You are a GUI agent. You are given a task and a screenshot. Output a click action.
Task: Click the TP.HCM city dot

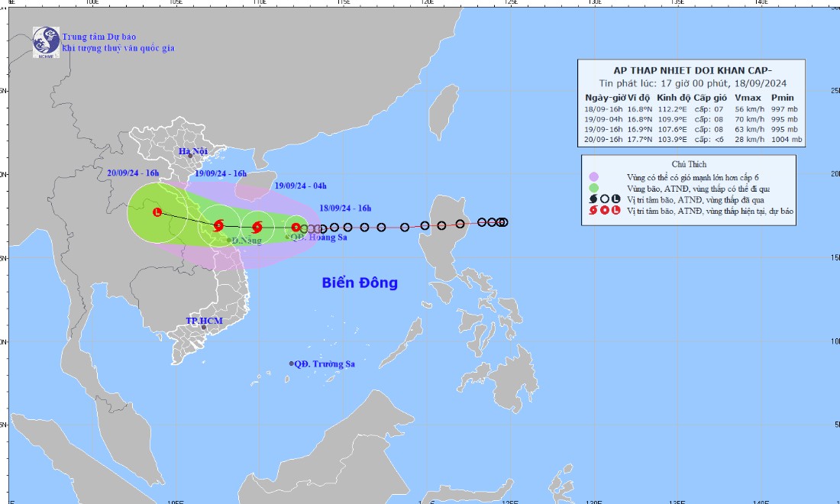tap(203, 328)
